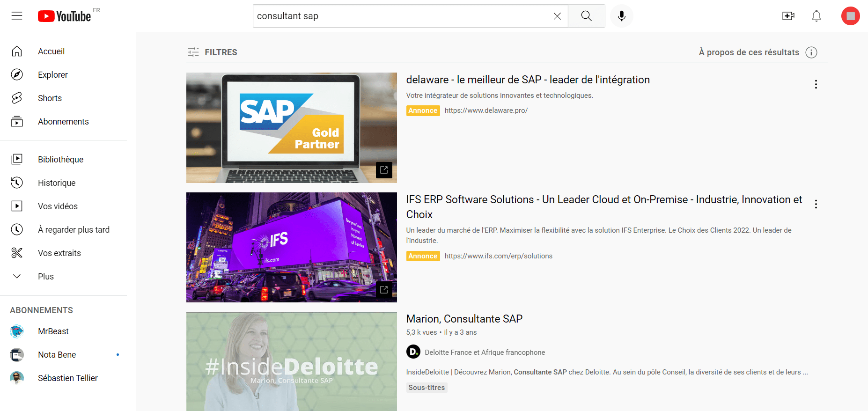
Task: Open À propos de ces résultats
Action: click(x=749, y=52)
